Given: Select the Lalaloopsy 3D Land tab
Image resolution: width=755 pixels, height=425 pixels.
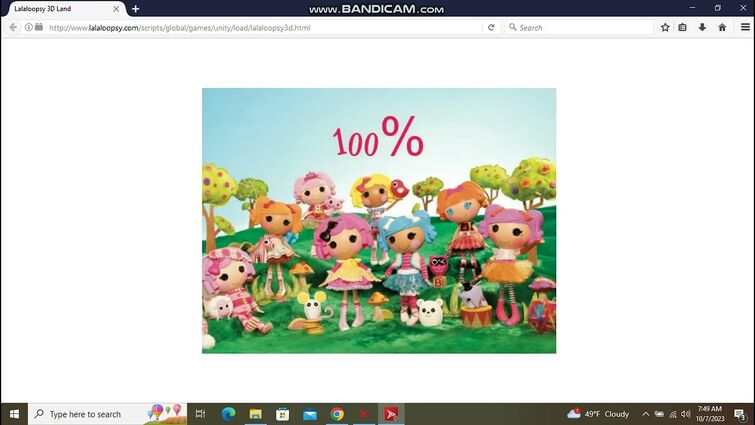Looking at the screenshot, I should click(64, 9).
